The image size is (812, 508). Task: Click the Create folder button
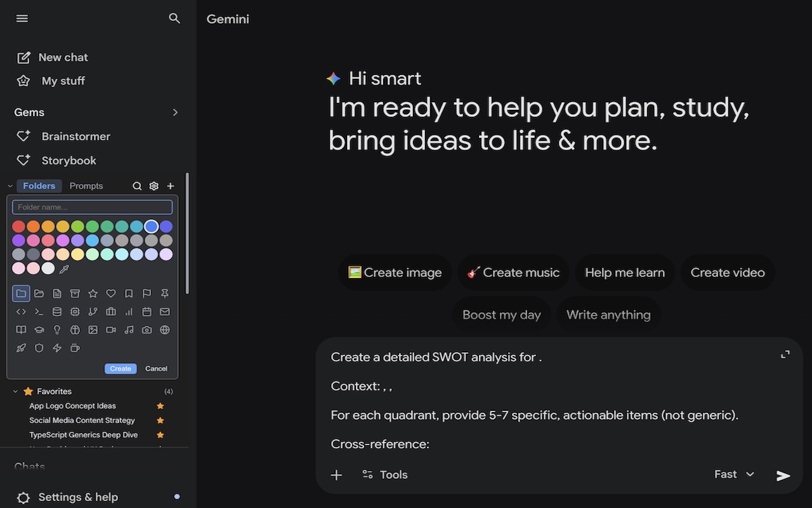121,368
